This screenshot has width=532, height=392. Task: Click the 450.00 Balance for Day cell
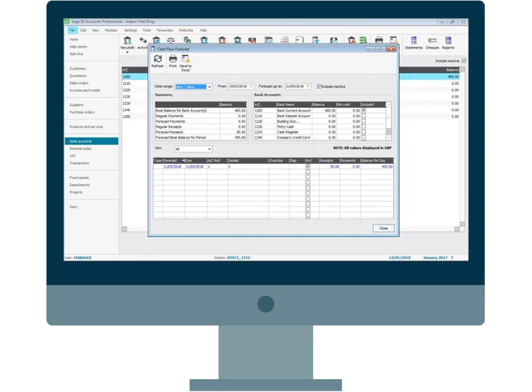[x=377, y=167]
